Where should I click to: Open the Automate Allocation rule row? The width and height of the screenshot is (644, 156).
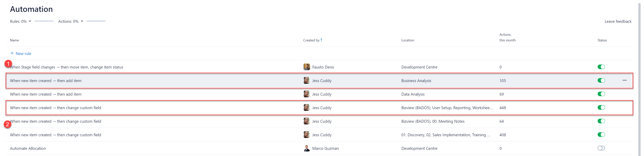tap(28, 148)
